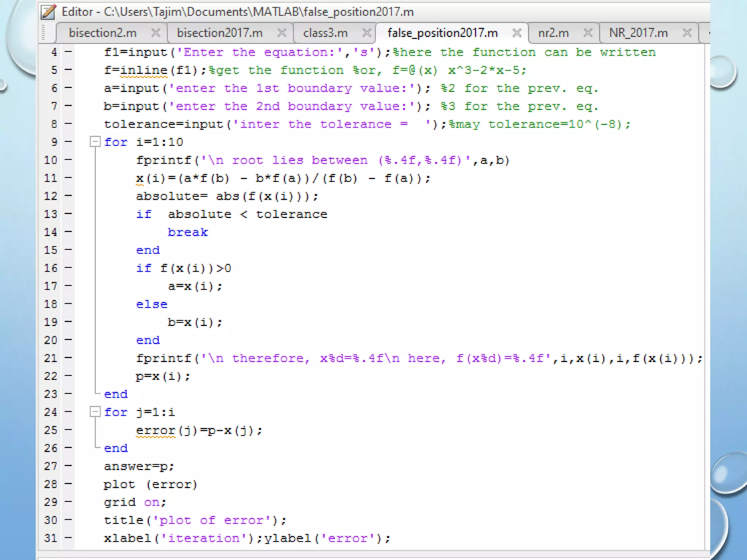Select the false_position2017.m tab

(x=442, y=33)
